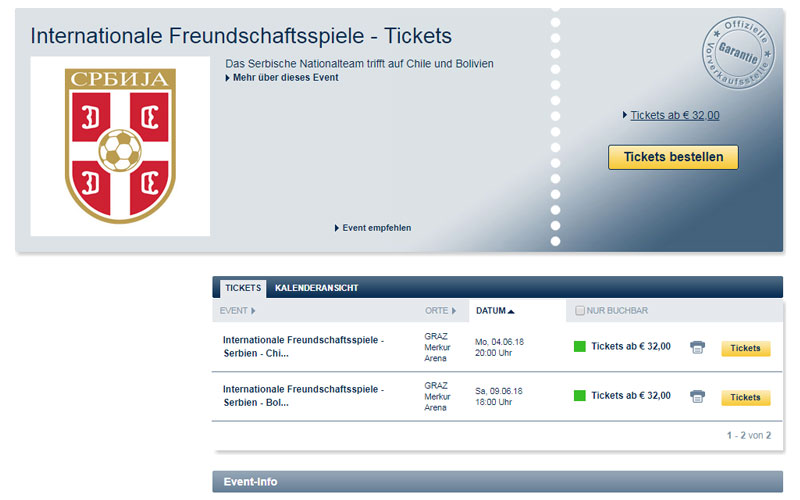This screenshot has height=500, width=800.
Task: Expand the Event column sort arrow
Action: 253,311
